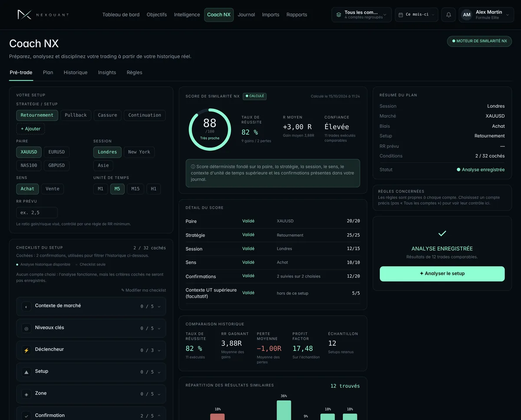
Task: Open the Imports page
Action: (271, 15)
